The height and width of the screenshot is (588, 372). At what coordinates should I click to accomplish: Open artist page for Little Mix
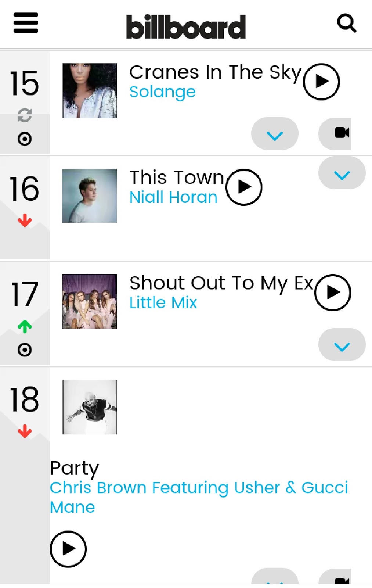[x=163, y=302]
